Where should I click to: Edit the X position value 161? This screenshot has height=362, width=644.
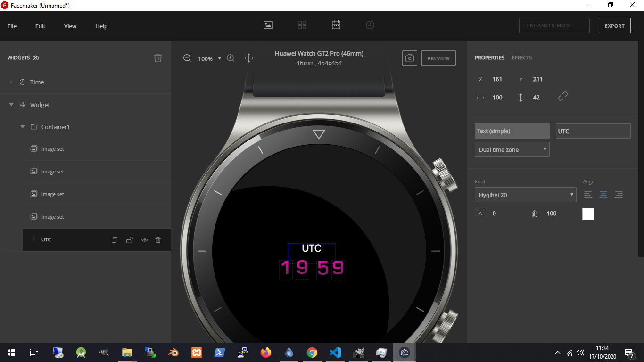(x=497, y=79)
